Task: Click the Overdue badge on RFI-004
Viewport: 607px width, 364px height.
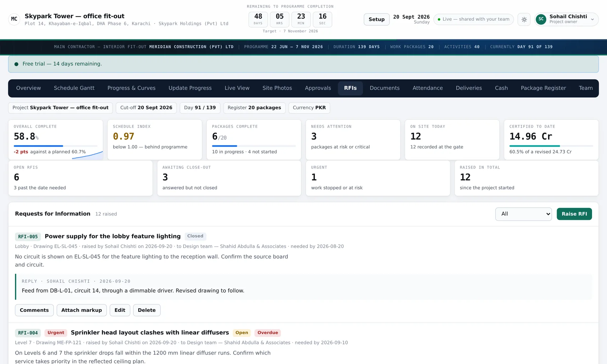Action: tap(268, 333)
